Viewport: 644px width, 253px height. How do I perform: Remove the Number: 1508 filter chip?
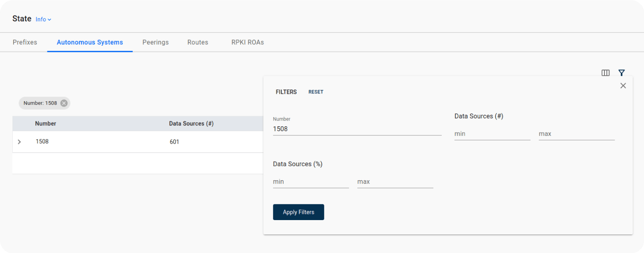[x=64, y=103]
